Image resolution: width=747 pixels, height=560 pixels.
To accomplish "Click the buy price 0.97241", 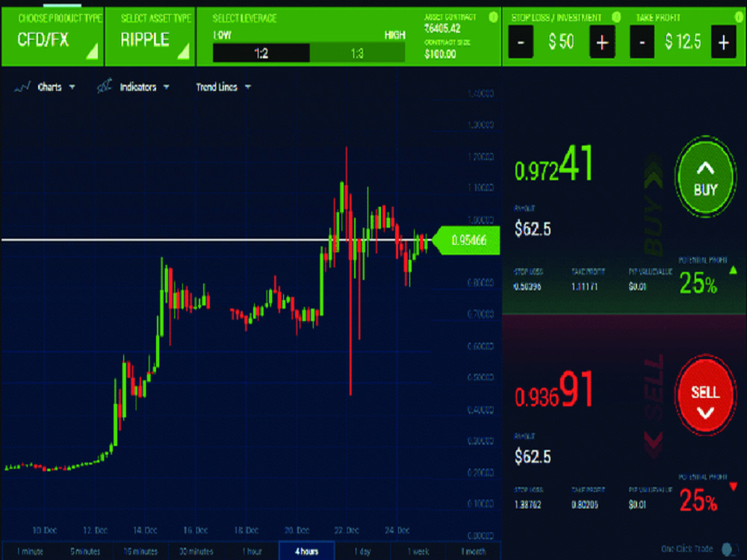I will [x=554, y=165].
